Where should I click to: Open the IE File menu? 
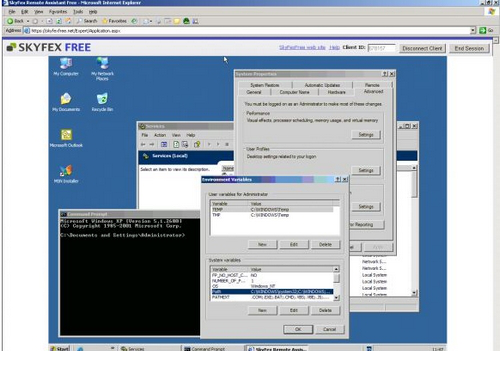[12, 12]
